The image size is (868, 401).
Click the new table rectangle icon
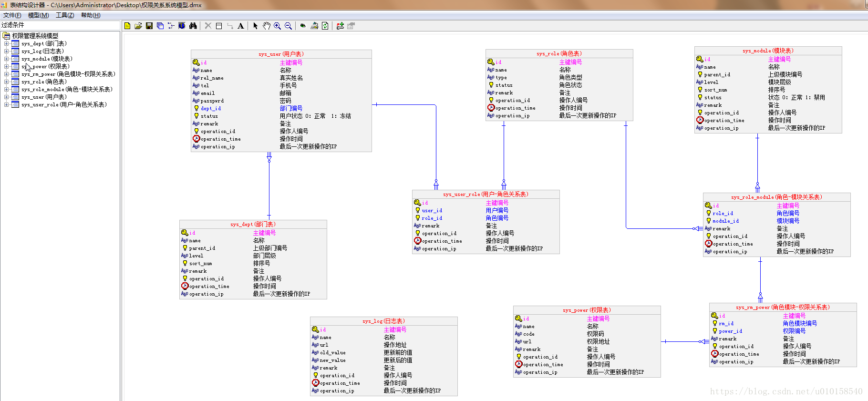point(219,26)
